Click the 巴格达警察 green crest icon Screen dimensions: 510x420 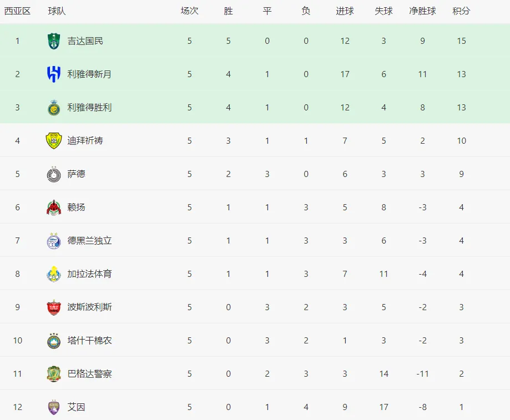pyautogui.click(x=54, y=374)
